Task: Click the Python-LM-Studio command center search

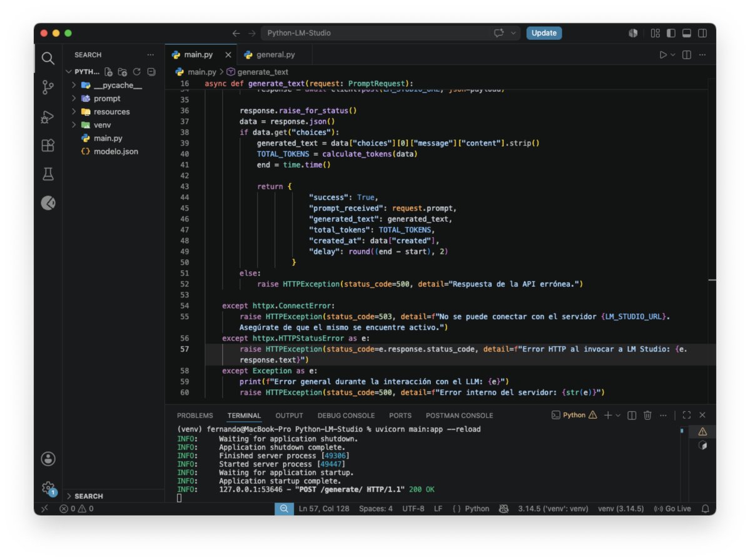Action: coord(390,33)
